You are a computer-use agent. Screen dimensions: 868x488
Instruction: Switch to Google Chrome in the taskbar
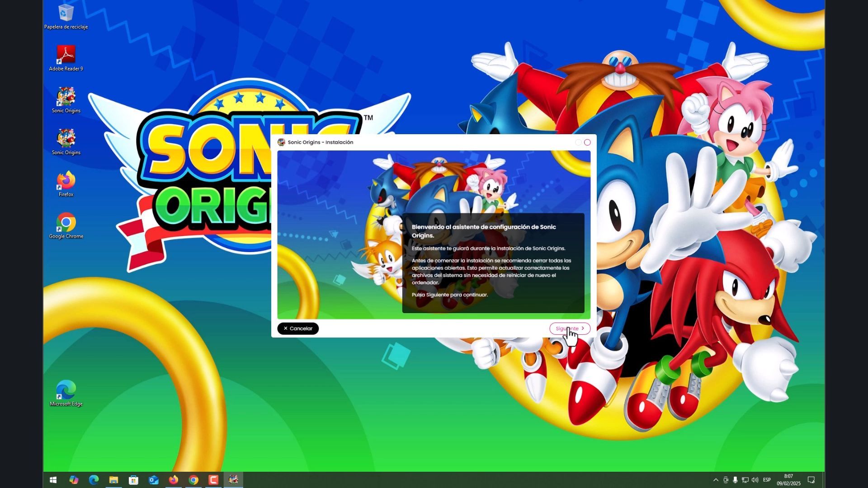click(x=193, y=480)
